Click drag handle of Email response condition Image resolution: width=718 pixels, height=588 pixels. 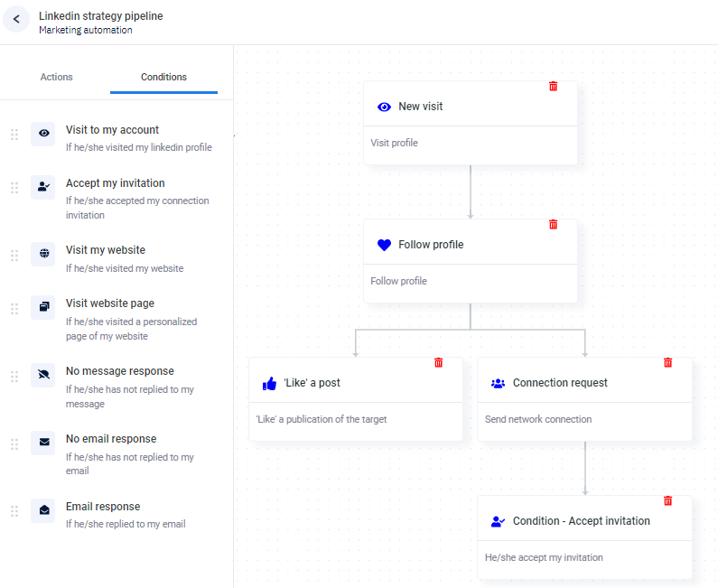[14, 511]
